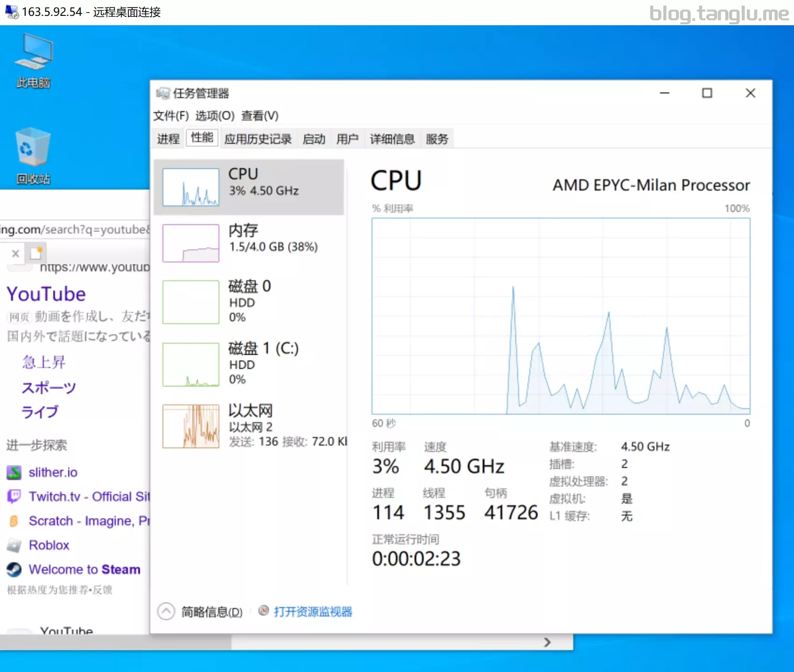794x672 pixels.
Task: Select the CPU mini graph thumbnail
Action: 190,187
